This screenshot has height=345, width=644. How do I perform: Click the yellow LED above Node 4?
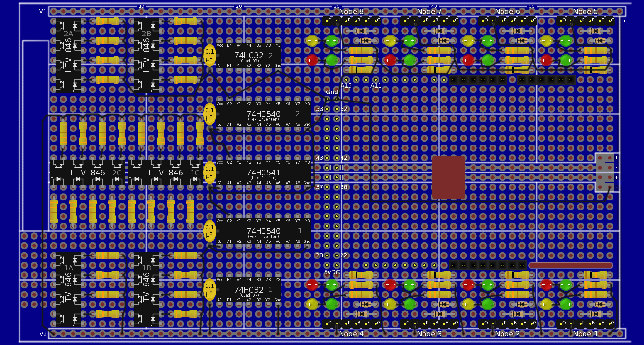[312, 304]
